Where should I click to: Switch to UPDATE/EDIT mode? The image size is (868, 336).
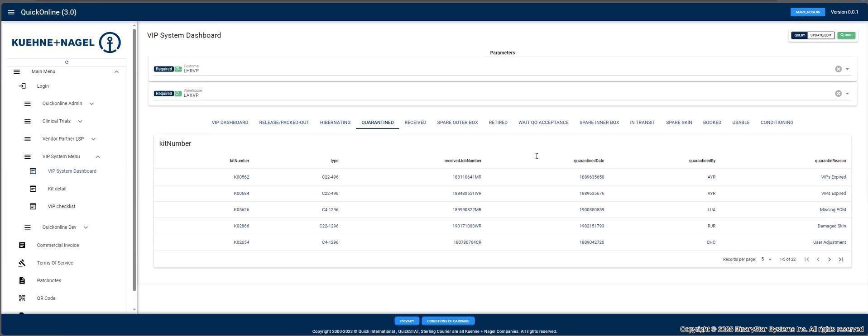click(821, 35)
